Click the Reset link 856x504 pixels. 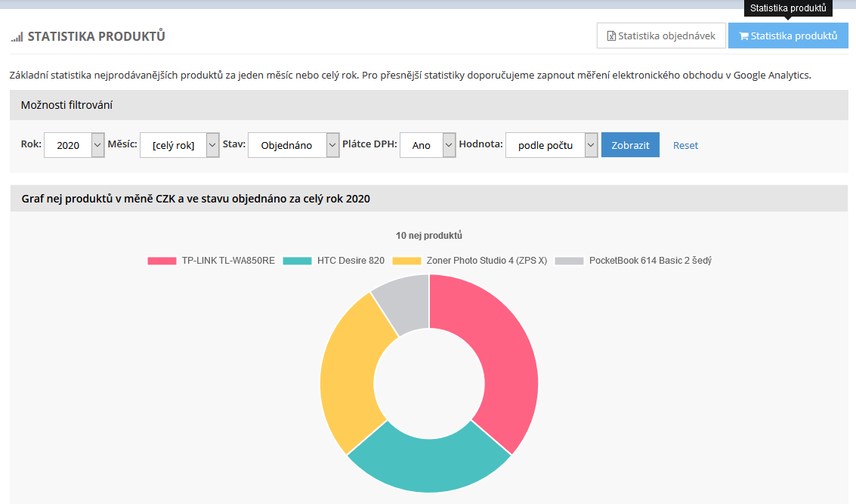click(685, 145)
